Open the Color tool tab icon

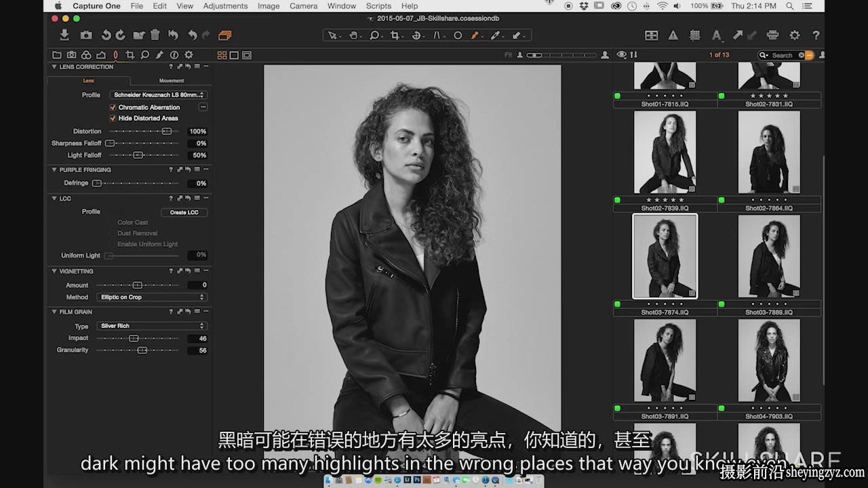[86, 55]
